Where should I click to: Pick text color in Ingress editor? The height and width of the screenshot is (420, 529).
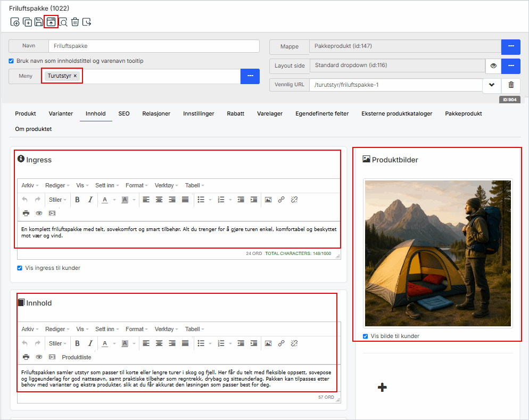[105, 200]
